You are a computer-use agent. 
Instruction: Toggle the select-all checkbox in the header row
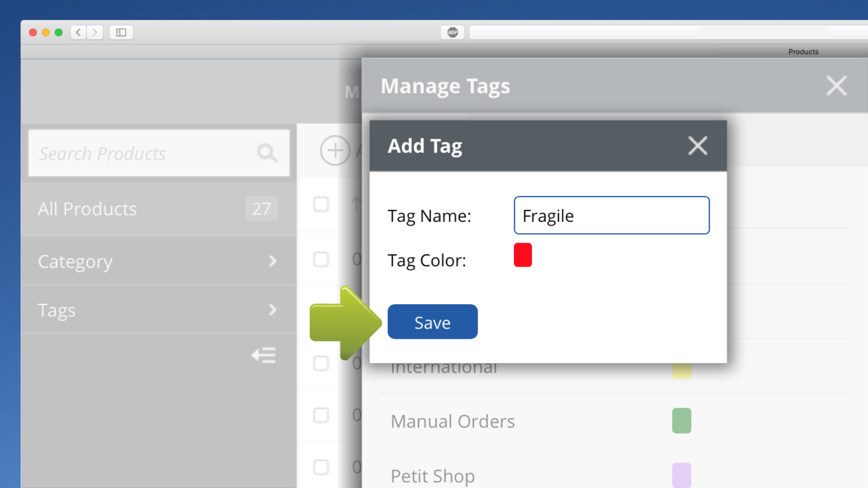pos(321,204)
